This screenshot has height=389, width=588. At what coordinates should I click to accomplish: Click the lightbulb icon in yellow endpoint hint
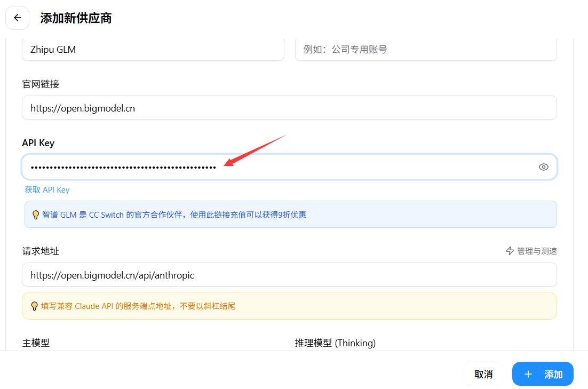tap(34, 306)
